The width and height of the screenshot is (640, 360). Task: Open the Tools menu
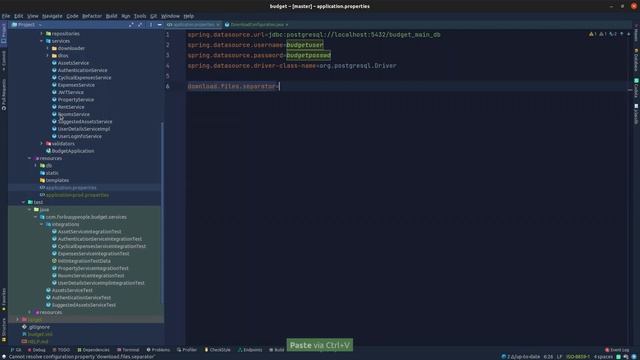[x=140, y=16]
